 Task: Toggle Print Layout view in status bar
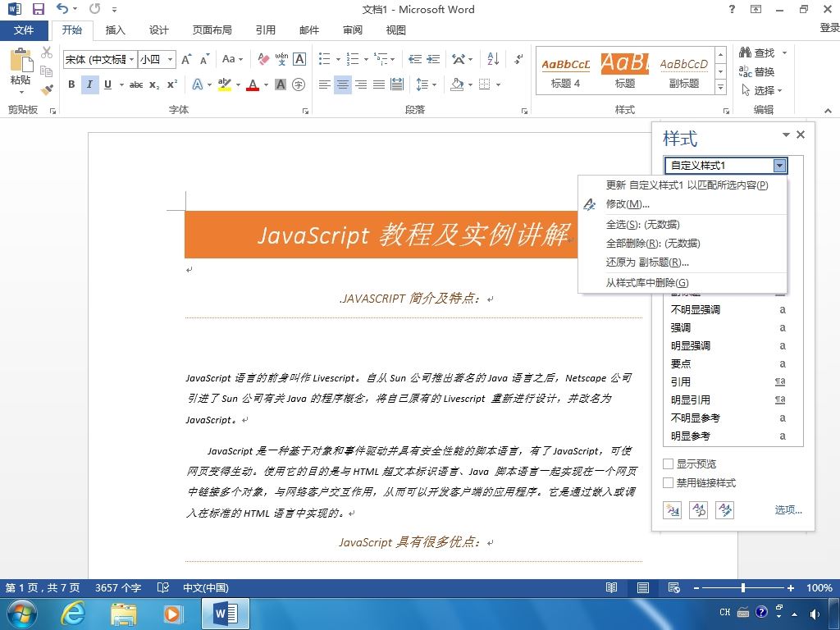coord(643,587)
